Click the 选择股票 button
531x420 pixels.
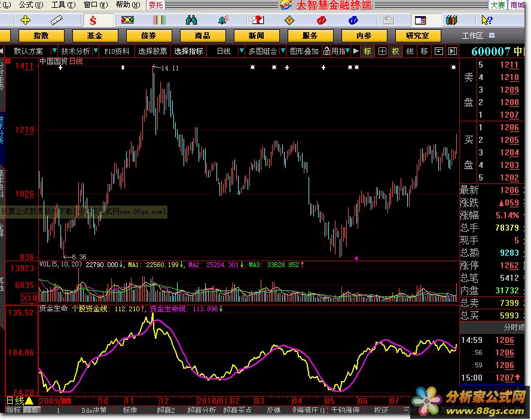152,51
